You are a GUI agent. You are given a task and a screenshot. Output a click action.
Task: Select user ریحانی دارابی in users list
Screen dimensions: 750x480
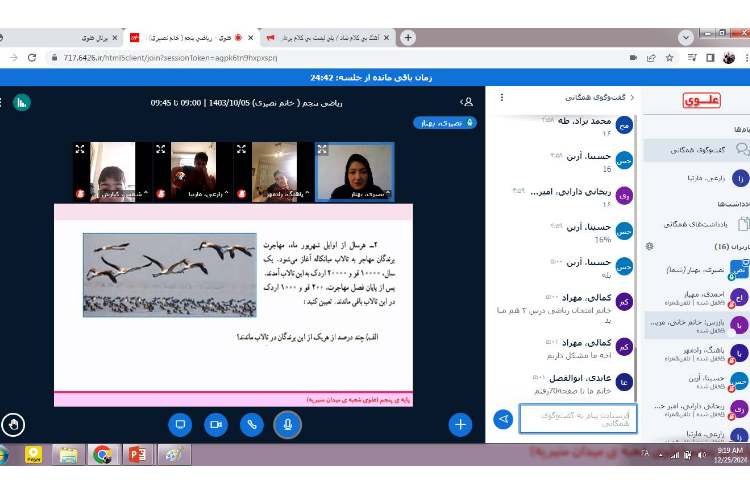(697, 410)
